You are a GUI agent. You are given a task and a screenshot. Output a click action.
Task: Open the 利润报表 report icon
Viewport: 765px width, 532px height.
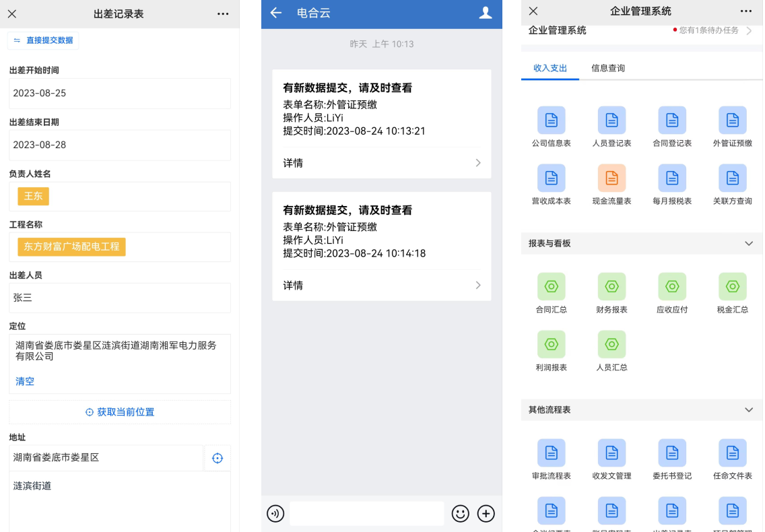click(551, 345)
